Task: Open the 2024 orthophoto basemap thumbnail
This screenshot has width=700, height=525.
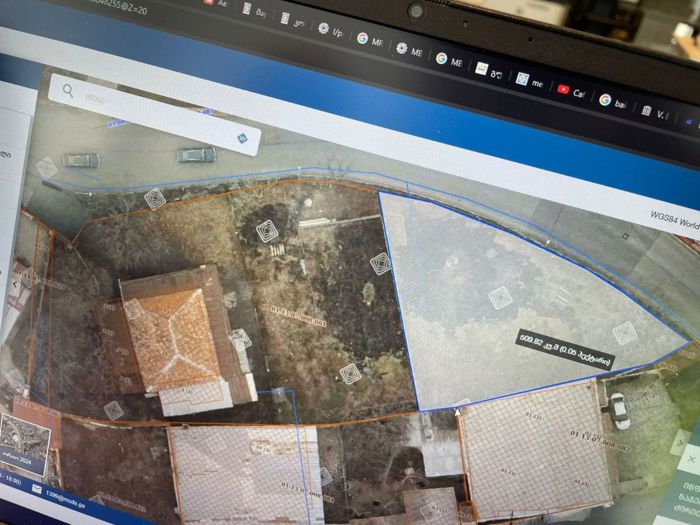Action: [x=25, y=444]
